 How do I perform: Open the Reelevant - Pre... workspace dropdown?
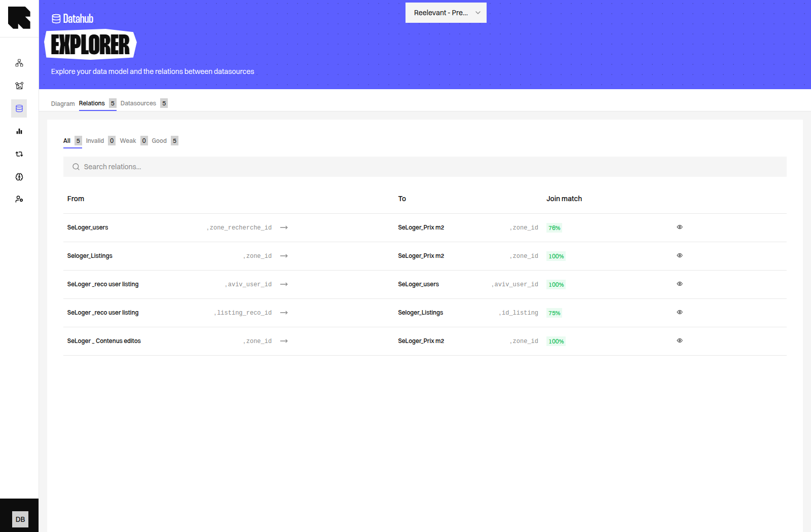point(446,13)
